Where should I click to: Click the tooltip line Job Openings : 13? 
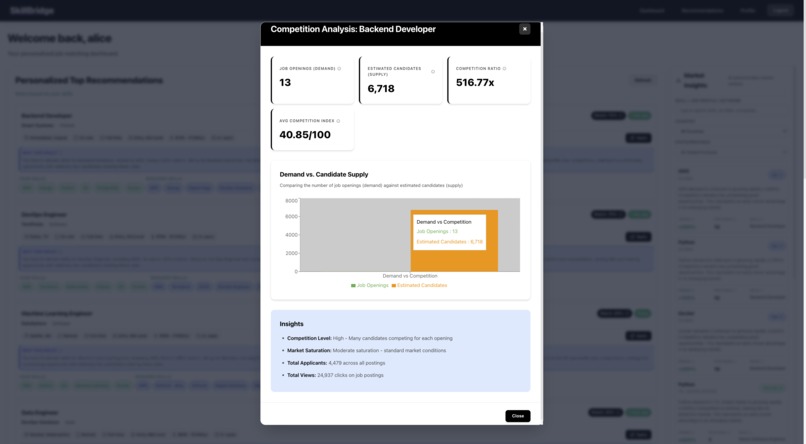(437, 231)
